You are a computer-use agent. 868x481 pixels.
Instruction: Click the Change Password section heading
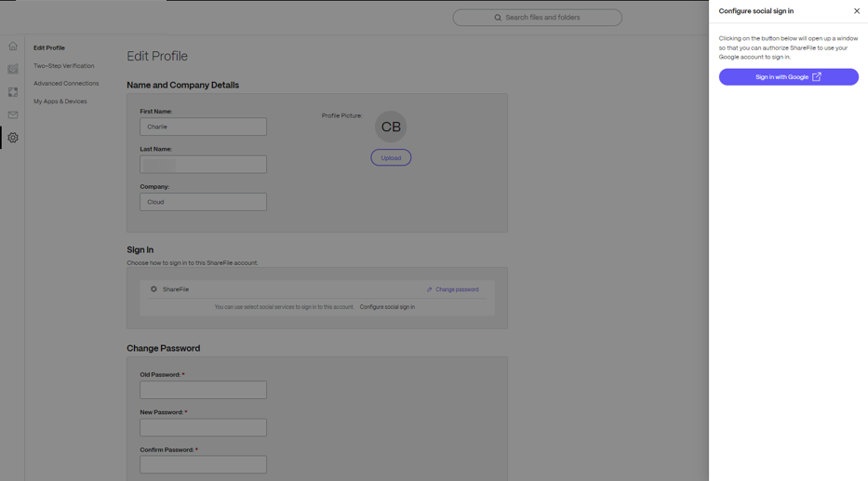click(164, 348)
